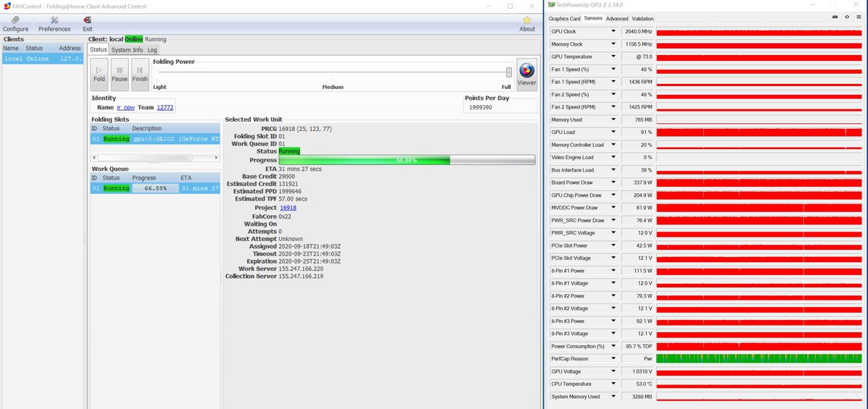The width and height of the screenshot is (868, 409).
Task: Open the team 12772 link
Action: (165, 107)
